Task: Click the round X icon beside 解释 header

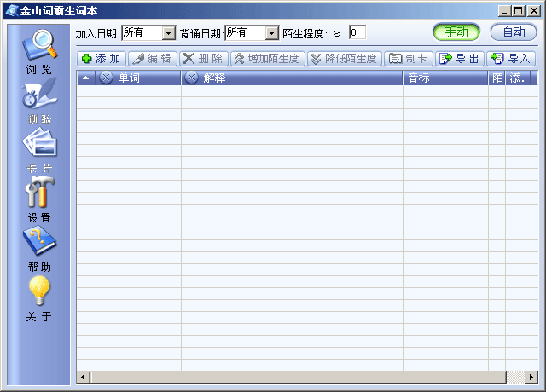Action: click(191, 78)
